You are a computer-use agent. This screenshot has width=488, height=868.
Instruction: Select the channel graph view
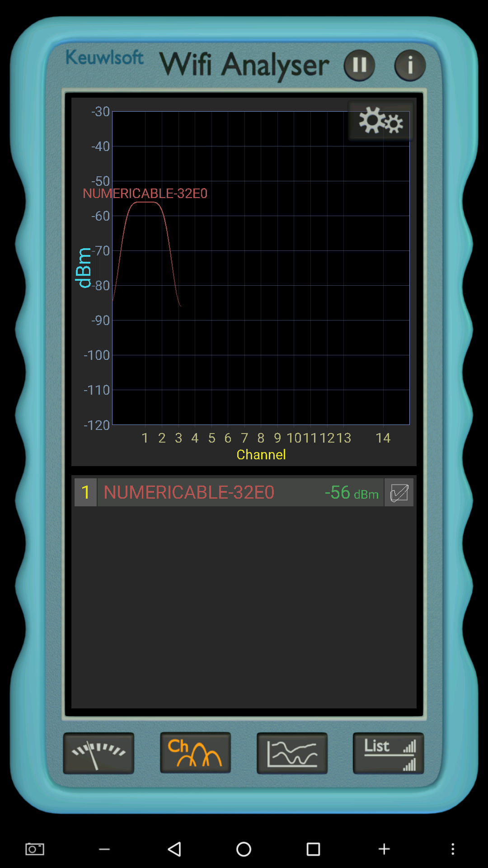pyautogui.click(x=195, y=753)
